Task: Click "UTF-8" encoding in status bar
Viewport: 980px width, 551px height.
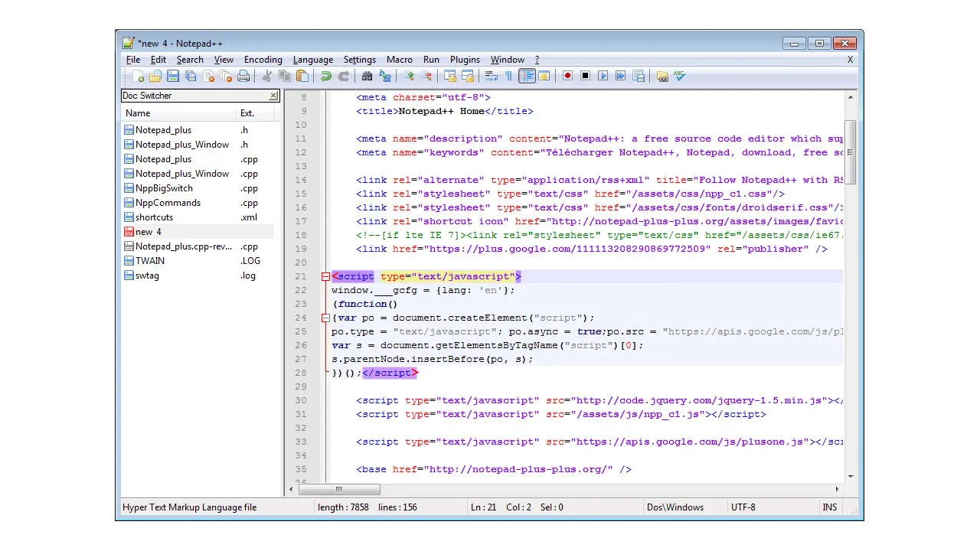Action: pyautogui.click(x=743, y=507)
